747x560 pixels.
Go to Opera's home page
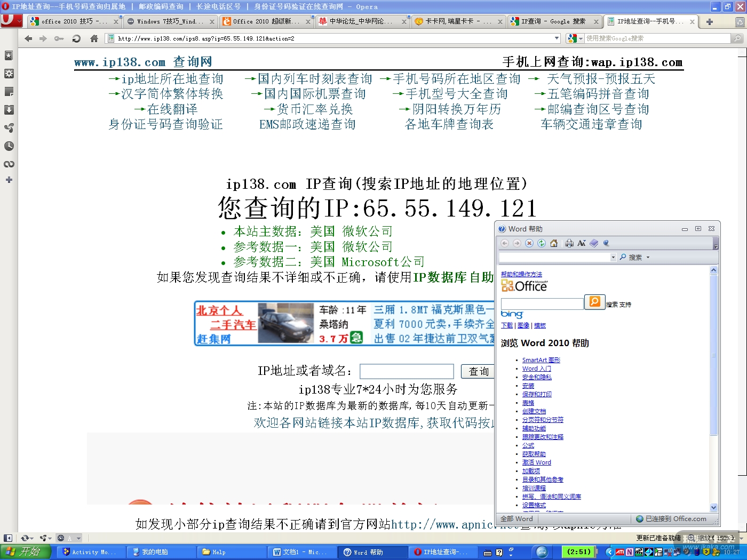click(x=94, y=38)
